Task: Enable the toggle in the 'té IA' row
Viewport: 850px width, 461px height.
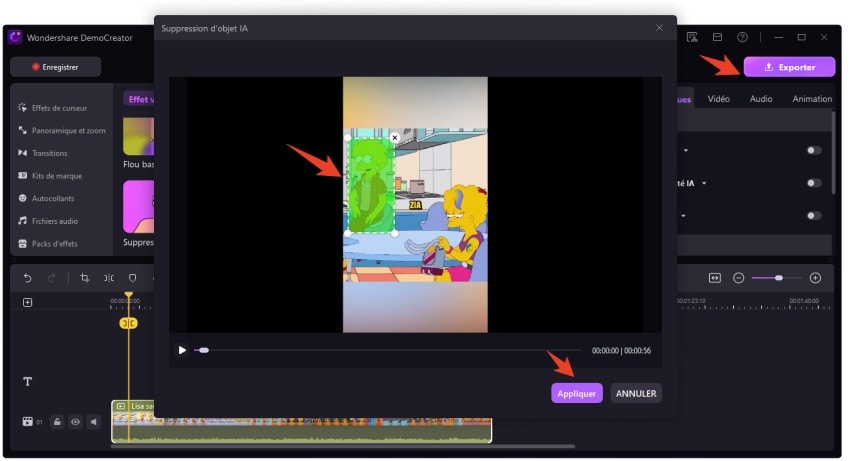Action: (x=814, y=183)
